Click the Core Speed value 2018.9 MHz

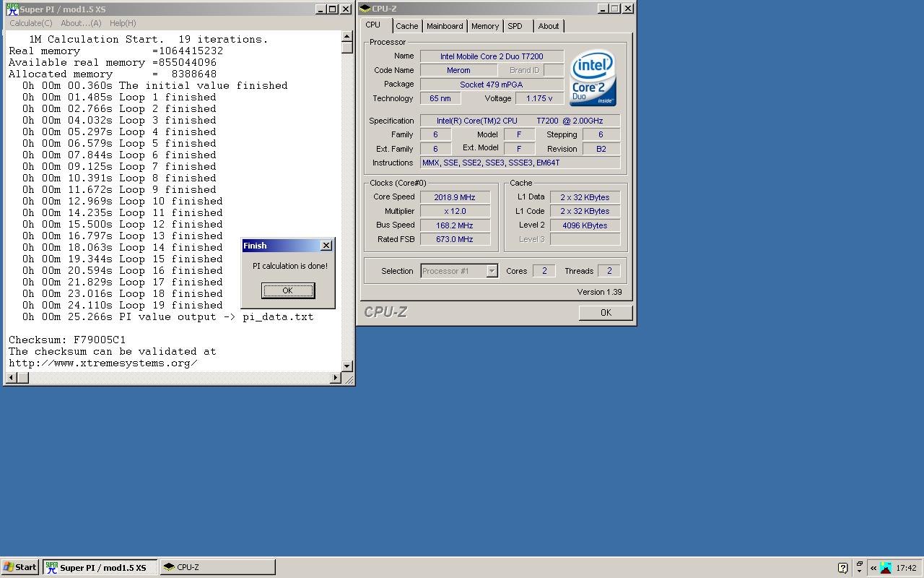click(455, 197)
